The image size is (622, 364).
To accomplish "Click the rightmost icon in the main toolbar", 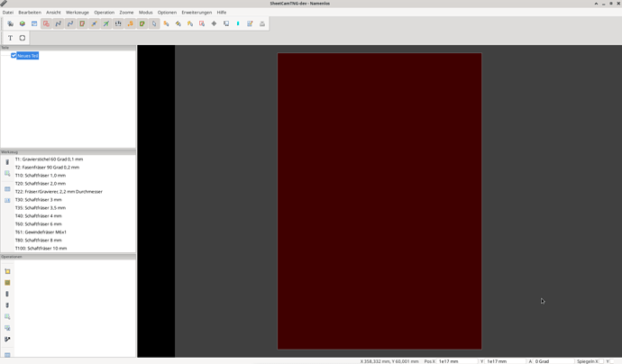I will [x=262, y=23].
